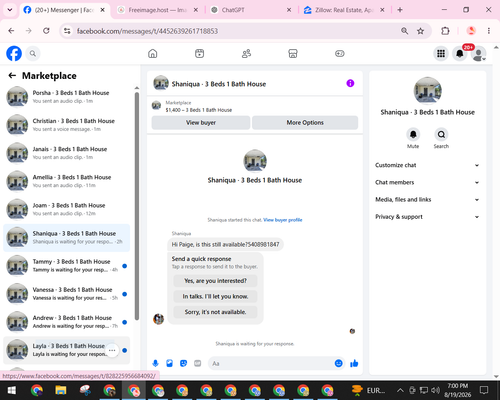Screen dimensions: 500x400
Task: Open Reels video icon
Action: pos(199,53)
